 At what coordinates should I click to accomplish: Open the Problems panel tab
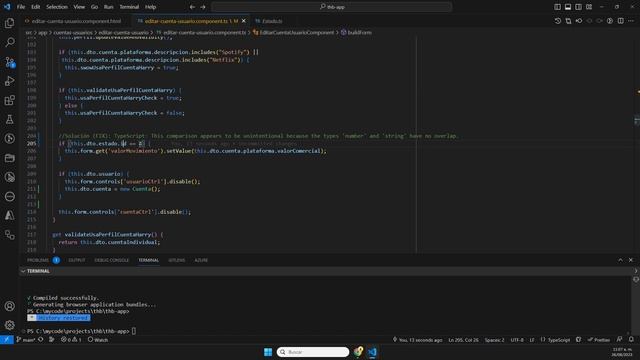pos(38,260)
